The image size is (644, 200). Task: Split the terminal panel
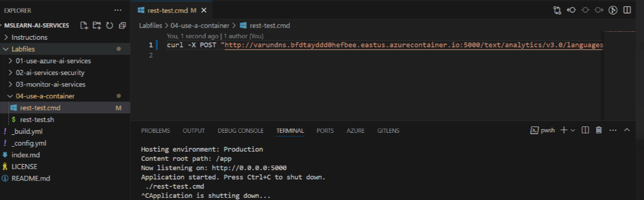point(586,130)
